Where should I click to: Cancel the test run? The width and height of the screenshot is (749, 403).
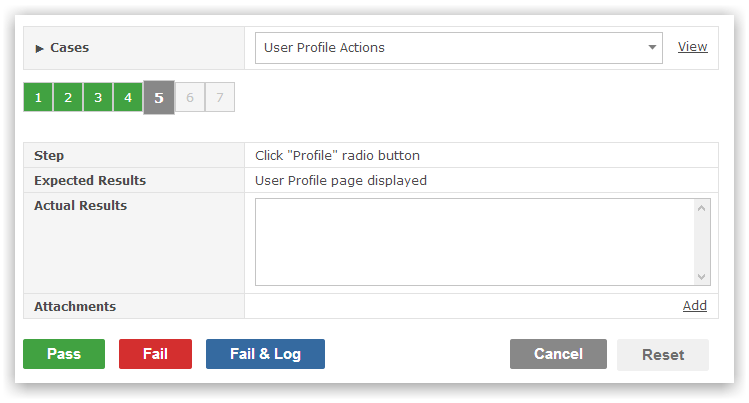[558, 354]
